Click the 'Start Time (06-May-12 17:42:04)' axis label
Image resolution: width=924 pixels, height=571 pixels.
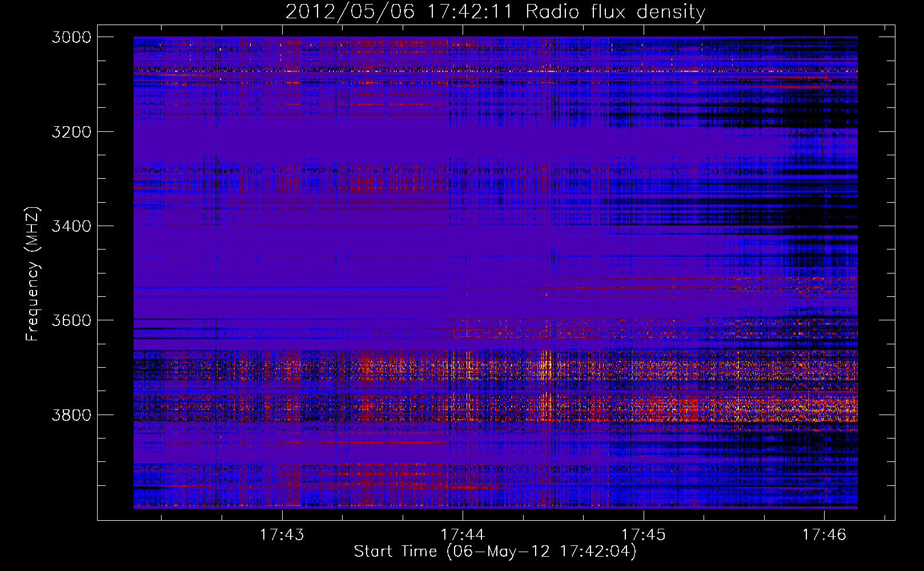tap(495, 552)
